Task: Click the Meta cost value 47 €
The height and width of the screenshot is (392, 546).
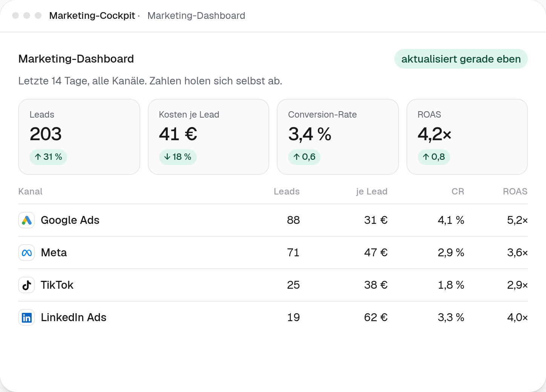Action: pos(376,253)
